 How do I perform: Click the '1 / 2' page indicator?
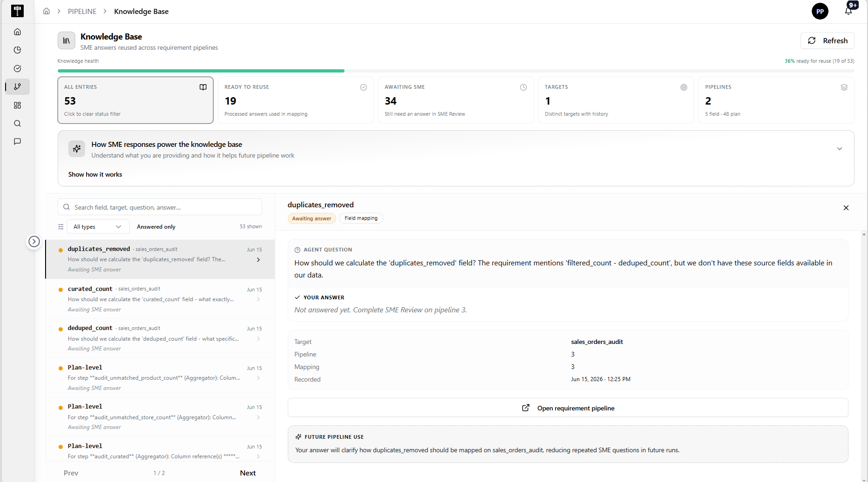[159, 473]
